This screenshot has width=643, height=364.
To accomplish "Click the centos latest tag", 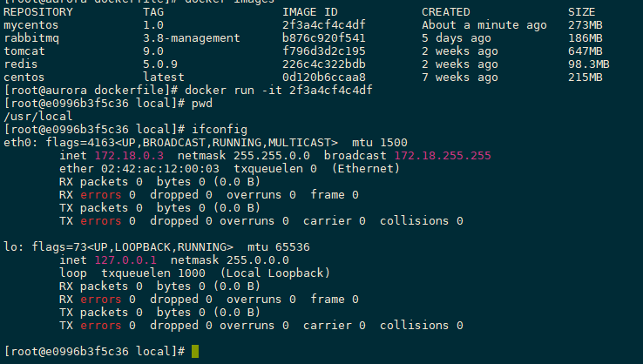I will [164, 78].
